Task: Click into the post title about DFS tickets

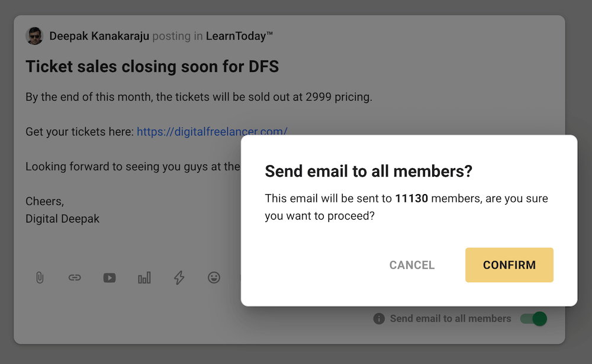Action: 152,66
